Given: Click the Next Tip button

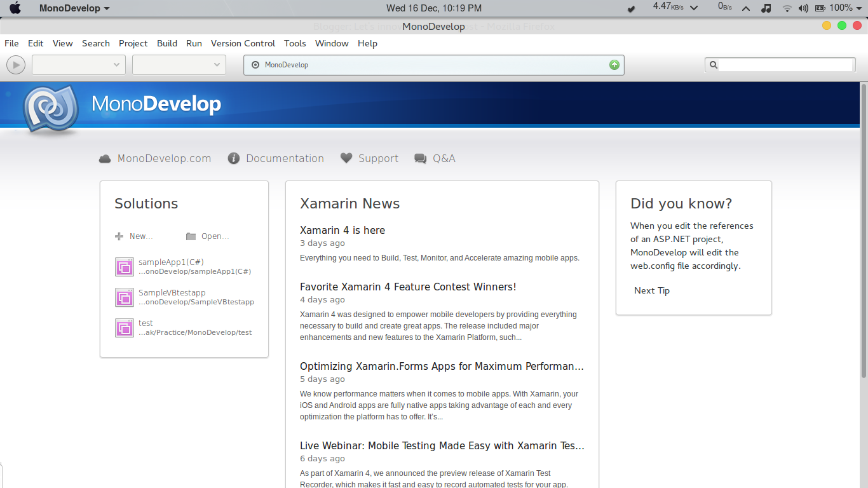Looking at the screenshot, I should point(652,290).
